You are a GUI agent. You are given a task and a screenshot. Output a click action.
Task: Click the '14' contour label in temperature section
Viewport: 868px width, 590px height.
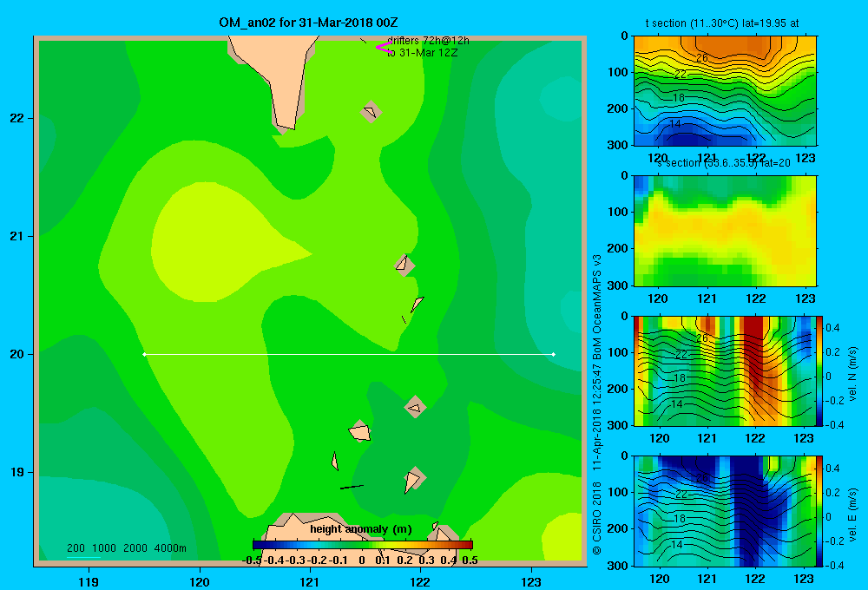[x=674, y=124]
